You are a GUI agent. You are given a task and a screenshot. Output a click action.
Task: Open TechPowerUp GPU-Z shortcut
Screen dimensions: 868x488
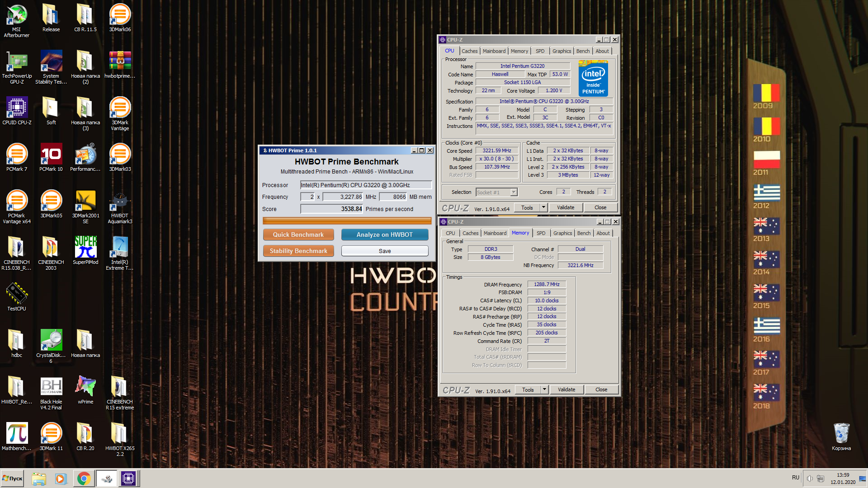(x=17, y=67)
